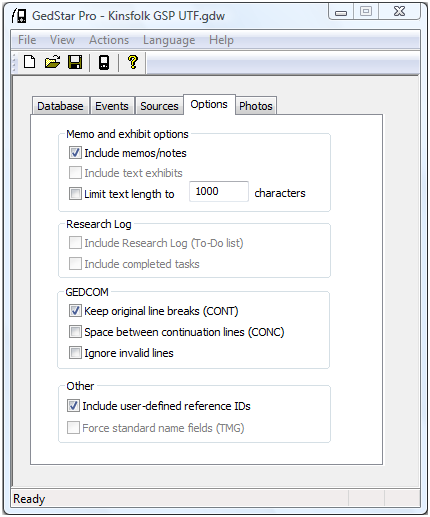Switch to the Events tab
This screenshot has height=517, width=430.
click(112, 106)
